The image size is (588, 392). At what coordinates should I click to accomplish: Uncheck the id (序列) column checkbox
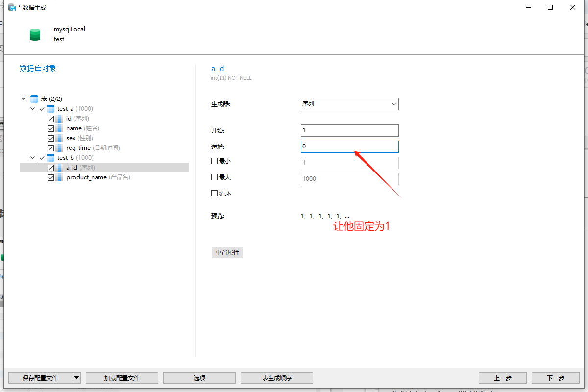pyautogui.click(x=50, y=119)
